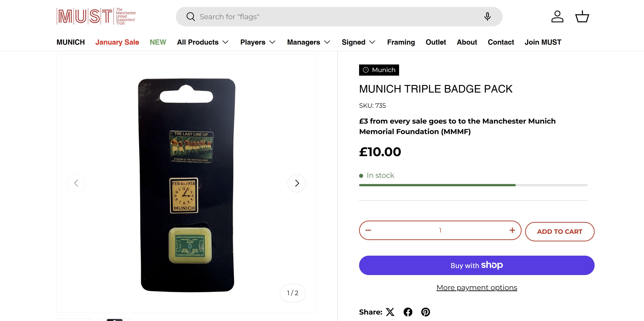
Task: Share product on Pinterest
Action: 425,312
